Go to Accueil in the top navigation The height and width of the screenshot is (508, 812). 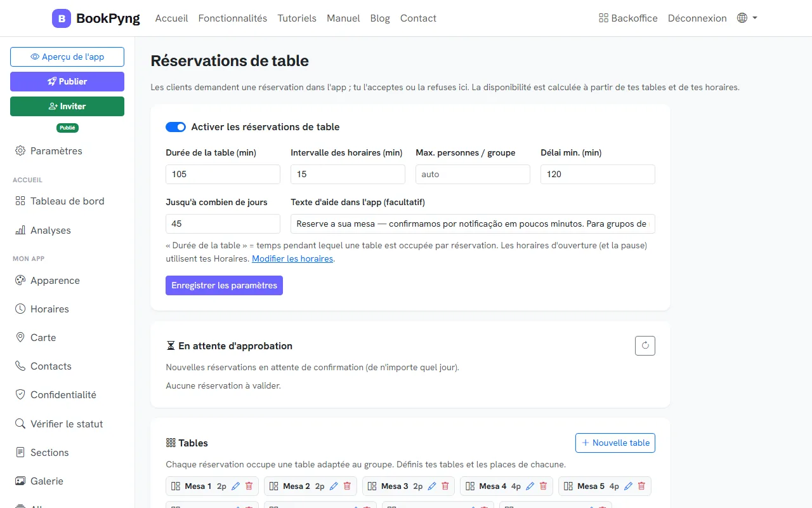[x=171, y=18]
